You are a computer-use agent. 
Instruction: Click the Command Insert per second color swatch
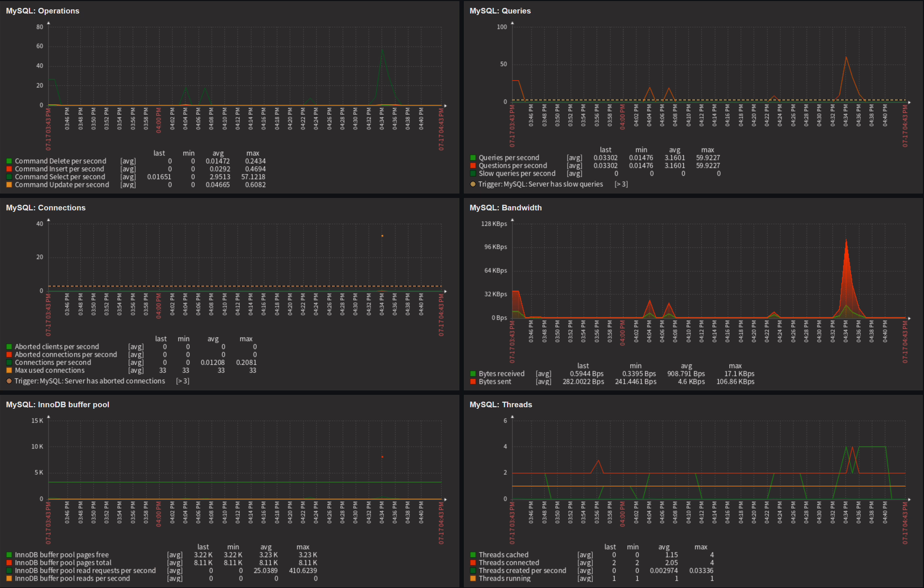coord(9,169)
